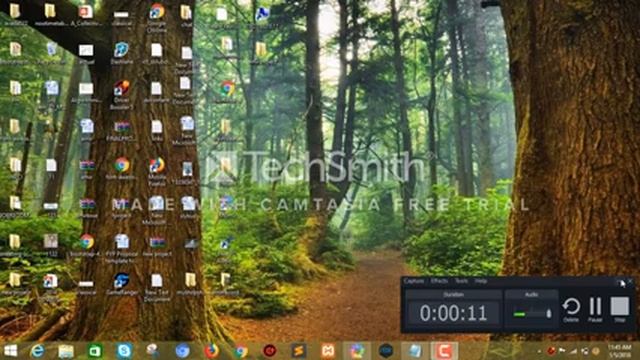Click the red tray notification icon
The image size is (640, 360).
(x=551, y=351)
